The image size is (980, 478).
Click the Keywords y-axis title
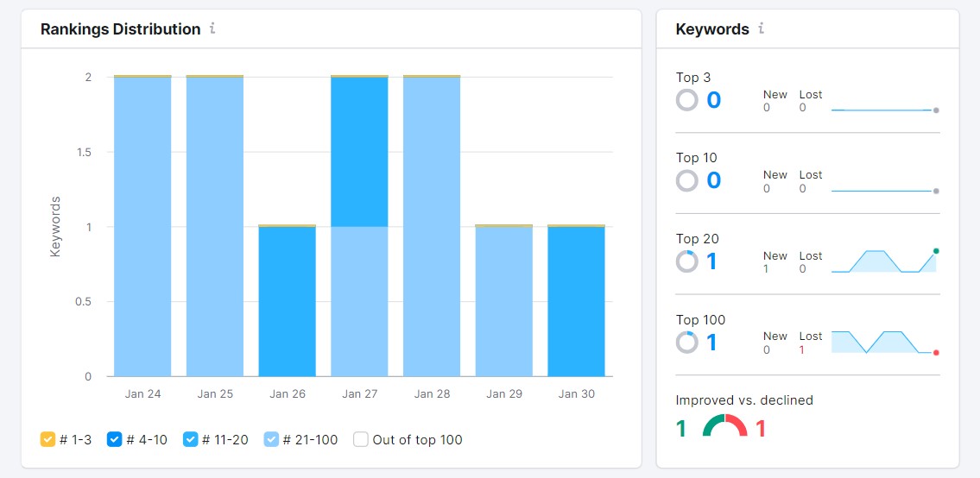click(55, 227)
